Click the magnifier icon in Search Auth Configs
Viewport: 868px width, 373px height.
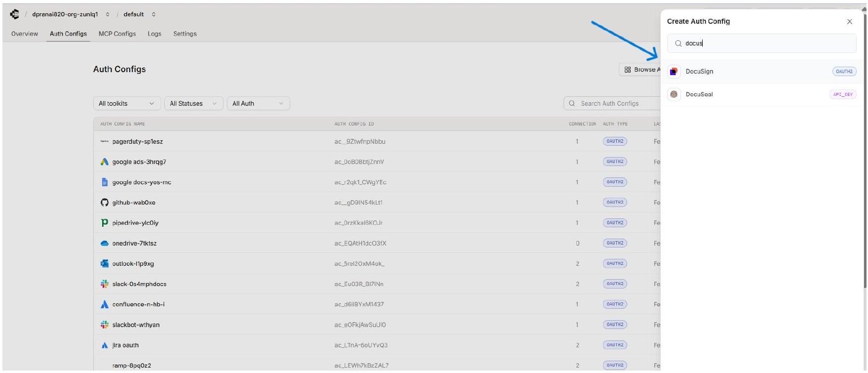[572, 103]
